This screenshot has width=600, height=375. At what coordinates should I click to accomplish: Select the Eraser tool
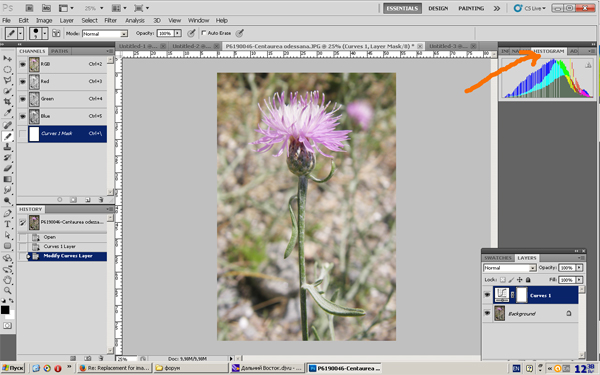tap(7, 168)
